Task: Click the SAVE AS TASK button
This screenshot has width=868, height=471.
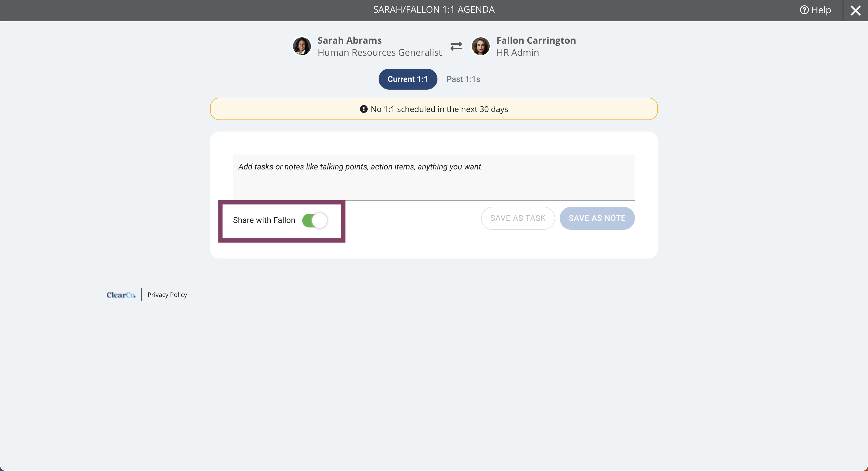Action: tap(518, 218)
